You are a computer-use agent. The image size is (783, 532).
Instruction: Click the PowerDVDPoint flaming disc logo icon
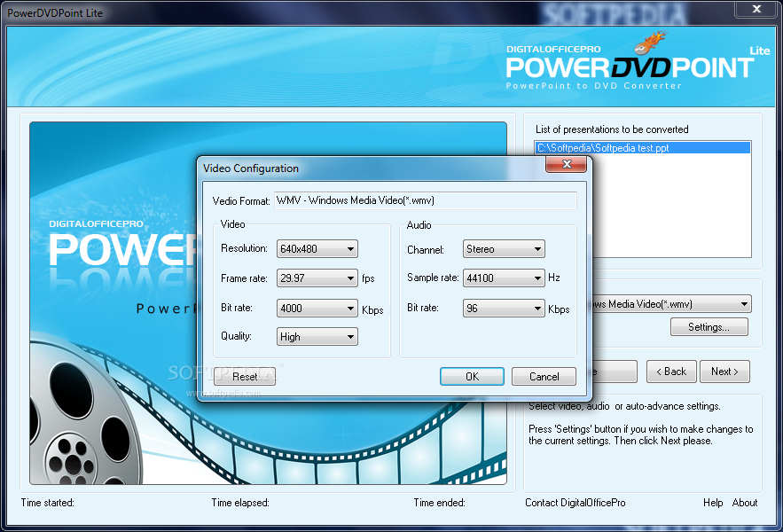click(x=650, y=43)
